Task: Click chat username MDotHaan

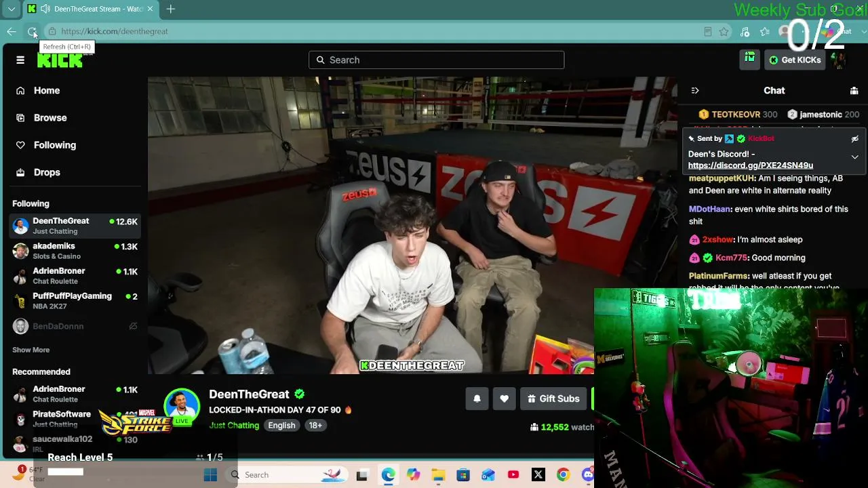Action: 709,209
